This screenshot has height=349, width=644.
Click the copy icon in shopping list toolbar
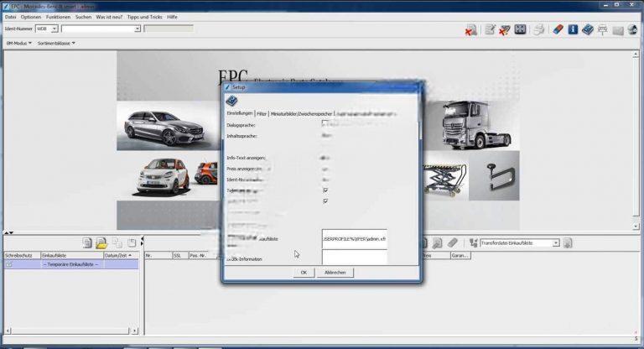(117, 243)
